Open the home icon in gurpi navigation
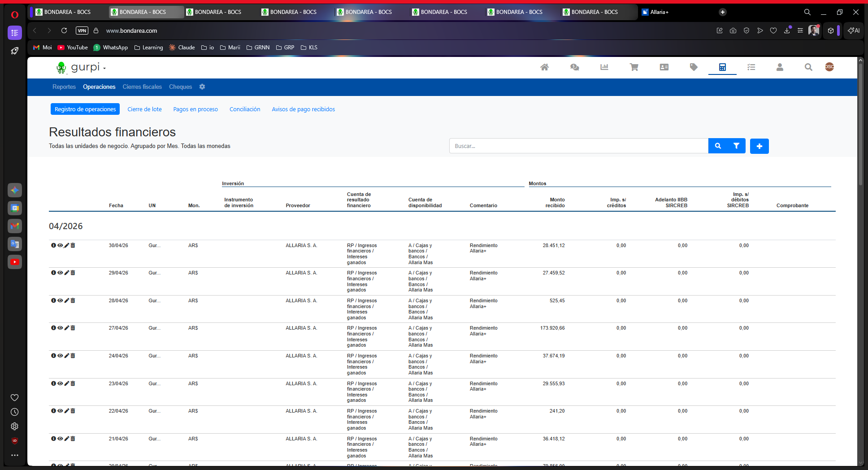This screenshot has width=868, height=470. (x=544, y=67)
